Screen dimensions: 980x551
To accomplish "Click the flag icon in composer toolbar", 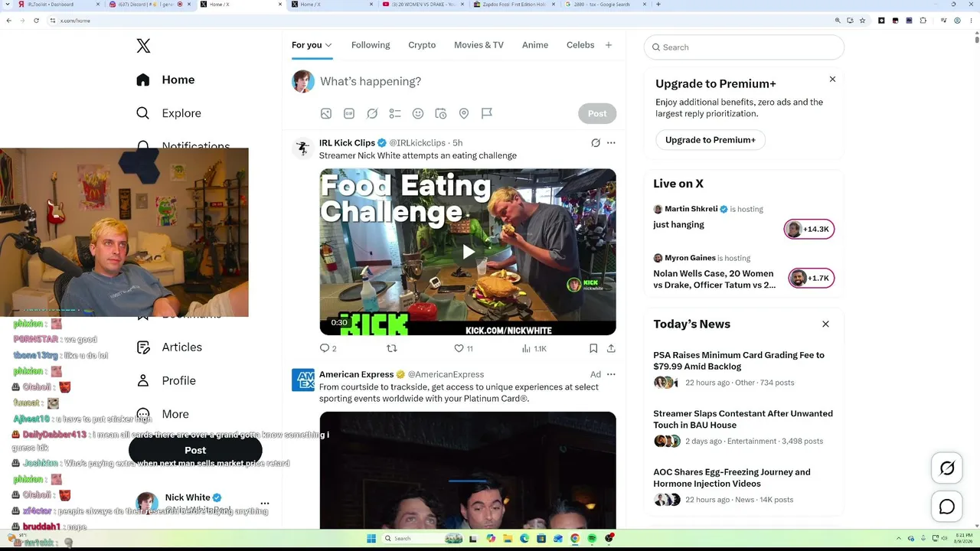I will coord(487,113).
